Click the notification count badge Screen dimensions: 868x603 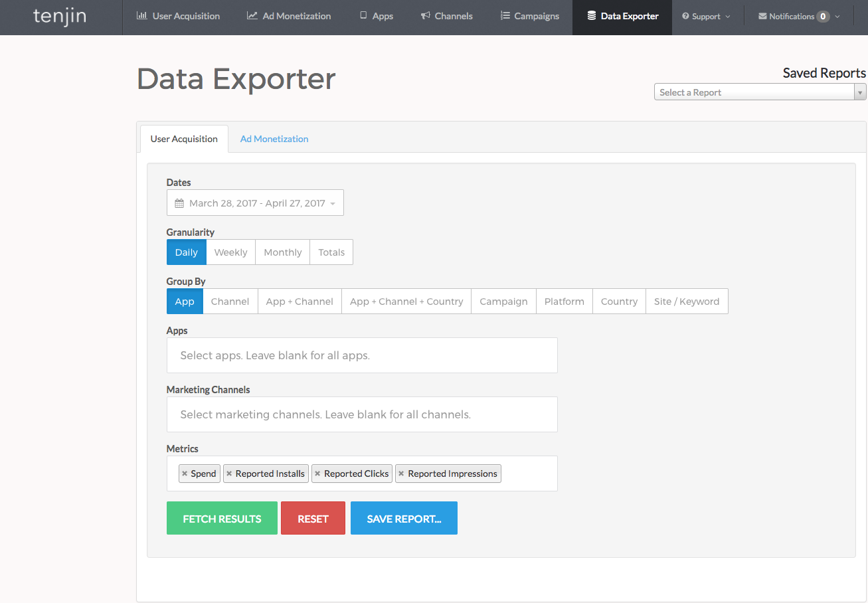click(823, 16)
